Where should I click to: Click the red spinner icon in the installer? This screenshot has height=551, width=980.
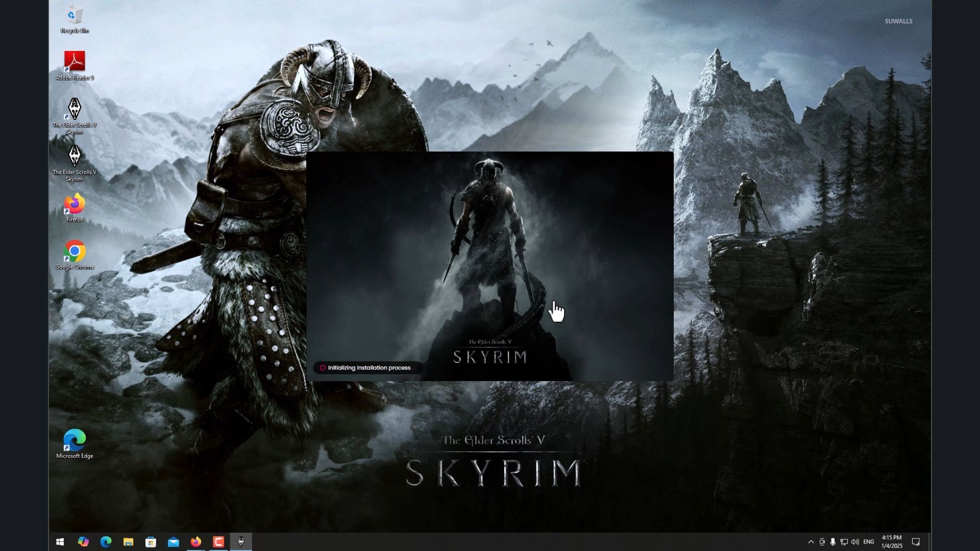click(x=323, y=368)
